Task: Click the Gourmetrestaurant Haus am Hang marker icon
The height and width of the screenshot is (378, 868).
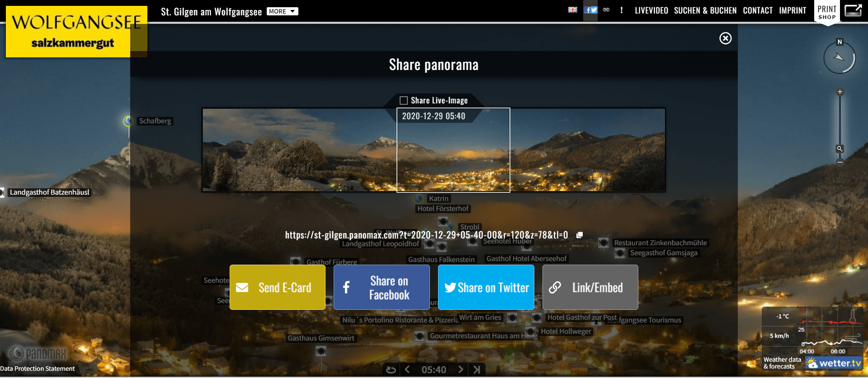Action: point(420,336)
